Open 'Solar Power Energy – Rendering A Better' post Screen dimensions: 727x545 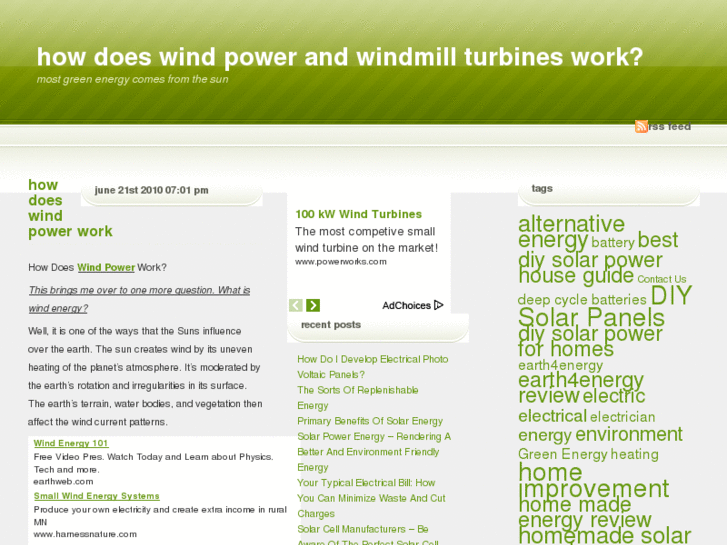point(374,452)
